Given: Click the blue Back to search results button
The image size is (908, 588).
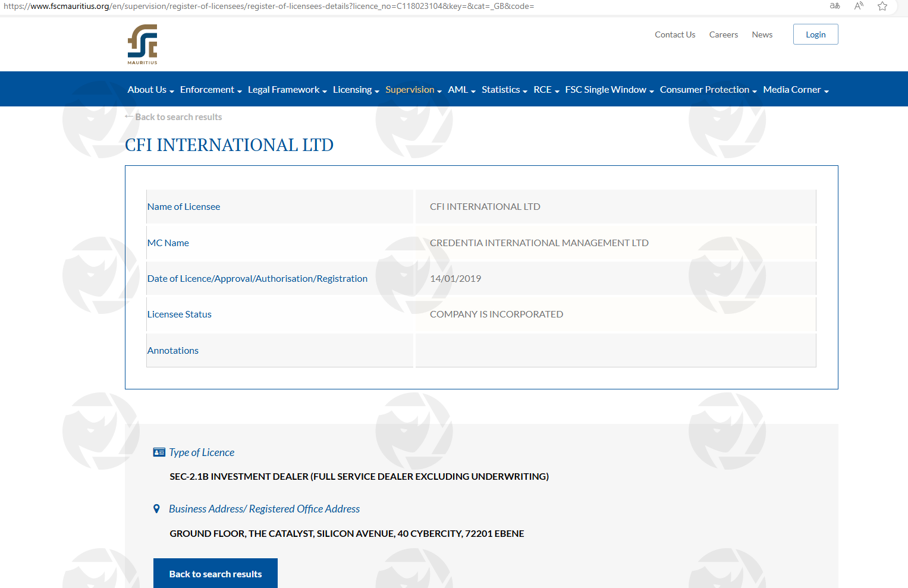Looking at the screenshot, I should [215, 574].
